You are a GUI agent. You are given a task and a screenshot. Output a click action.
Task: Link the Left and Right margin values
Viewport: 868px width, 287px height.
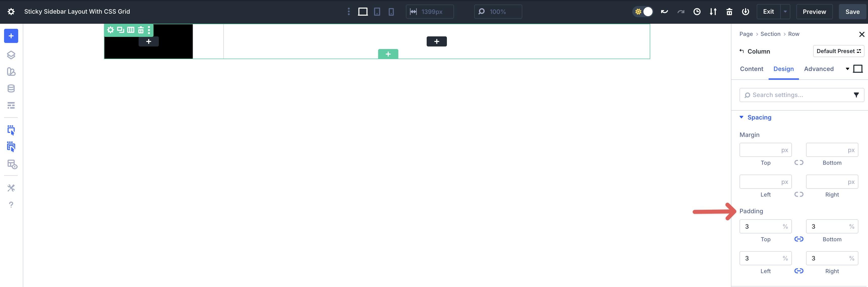pos(799,194)
